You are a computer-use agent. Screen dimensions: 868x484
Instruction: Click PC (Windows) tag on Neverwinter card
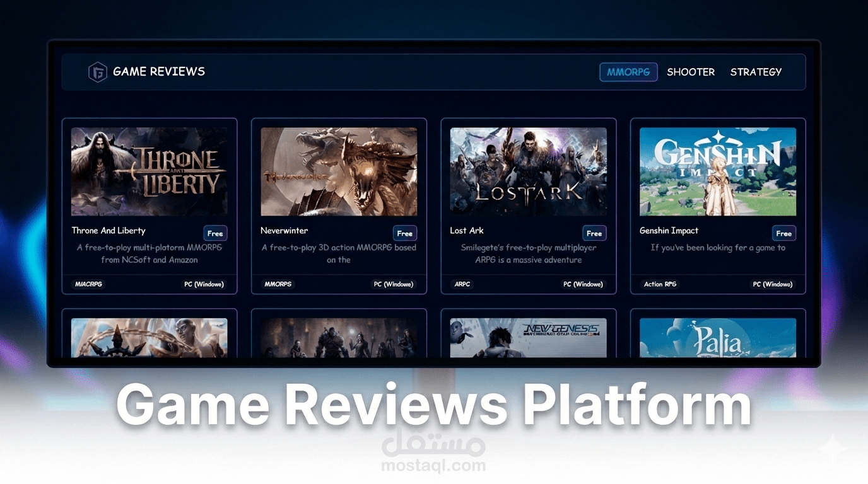coord(394,284)
